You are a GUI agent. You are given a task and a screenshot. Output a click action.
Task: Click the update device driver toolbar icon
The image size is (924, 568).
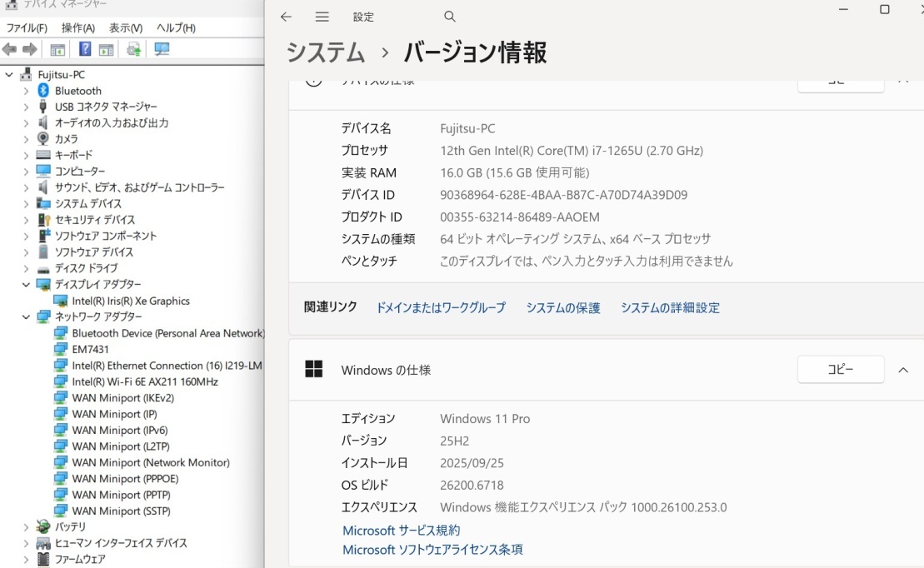click(x=133, y=49)
